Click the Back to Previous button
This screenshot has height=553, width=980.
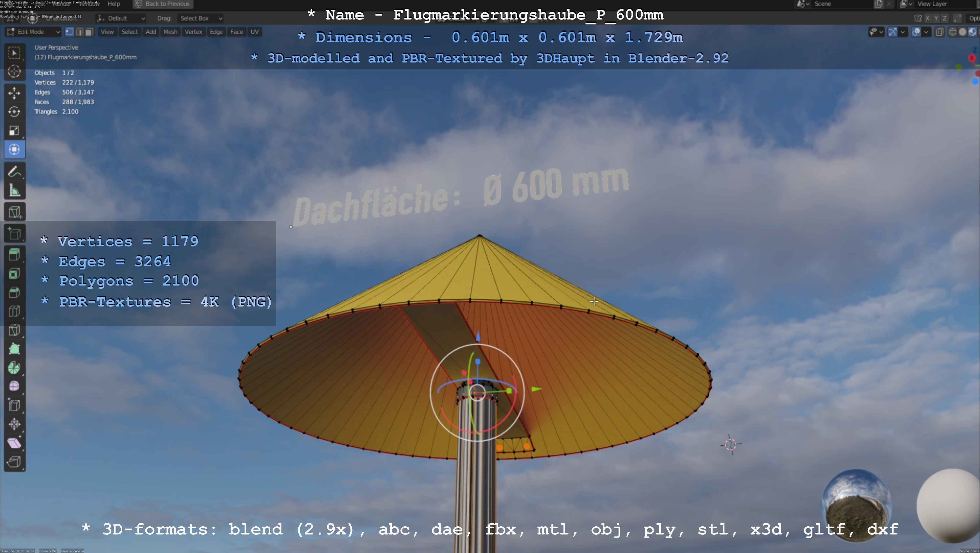[x=163, y=4]
